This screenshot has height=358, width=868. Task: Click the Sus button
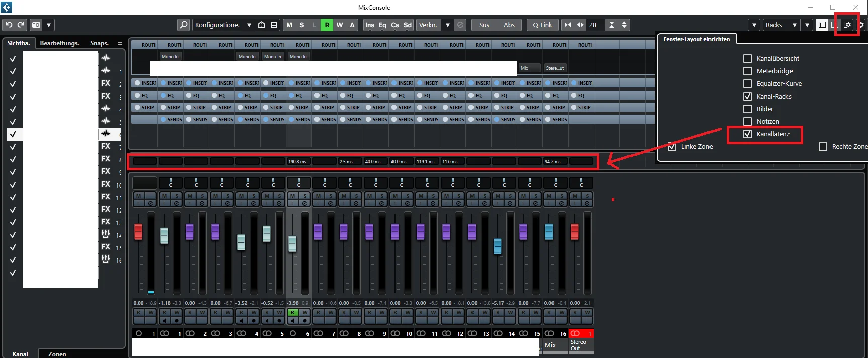(x=484, y=25)
